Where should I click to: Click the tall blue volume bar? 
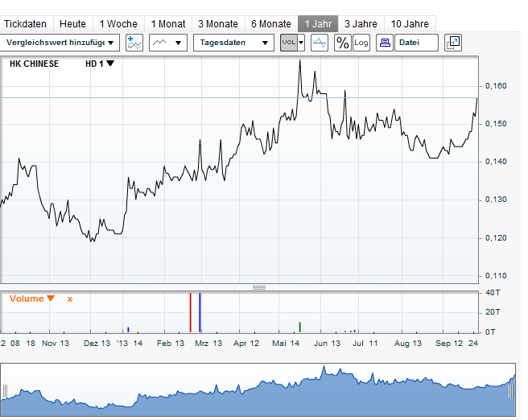tap(200, 313)
